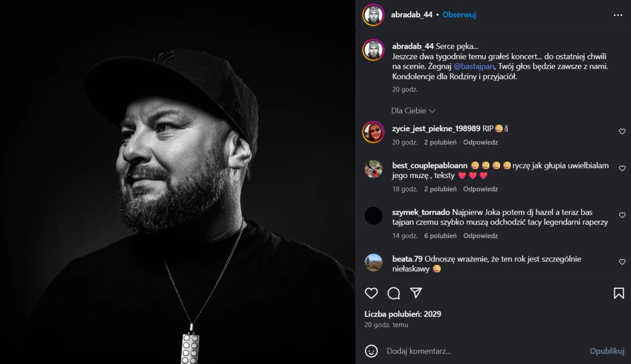Open abradab_44 avatar in the post header

click(373, 15)
